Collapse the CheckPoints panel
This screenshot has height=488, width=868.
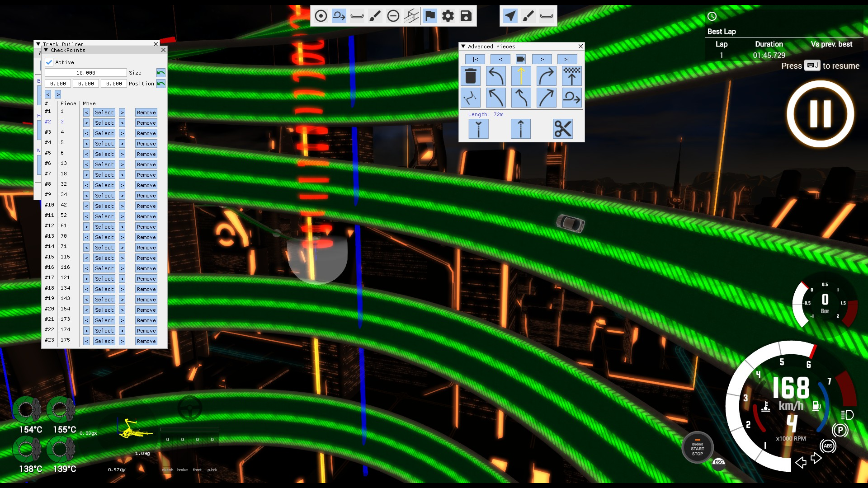46,50
